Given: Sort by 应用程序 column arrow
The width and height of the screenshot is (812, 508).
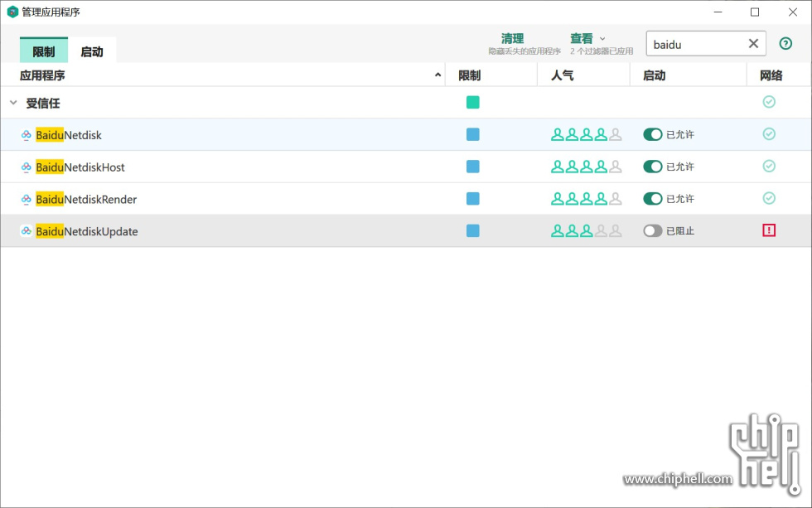Looking at the screenshot, I should click(437, 75).
